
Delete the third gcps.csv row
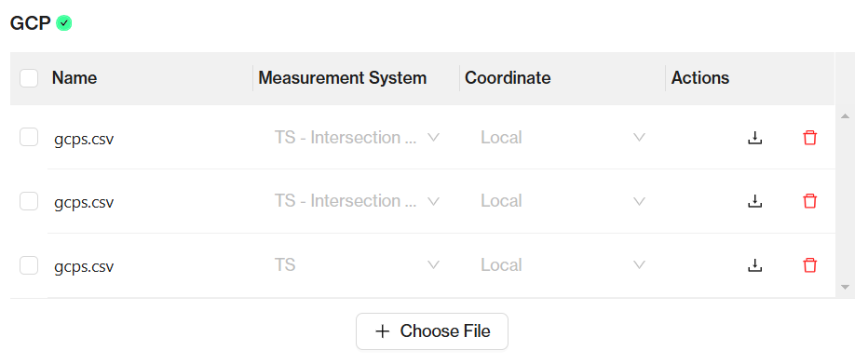(x=809, y=265)
